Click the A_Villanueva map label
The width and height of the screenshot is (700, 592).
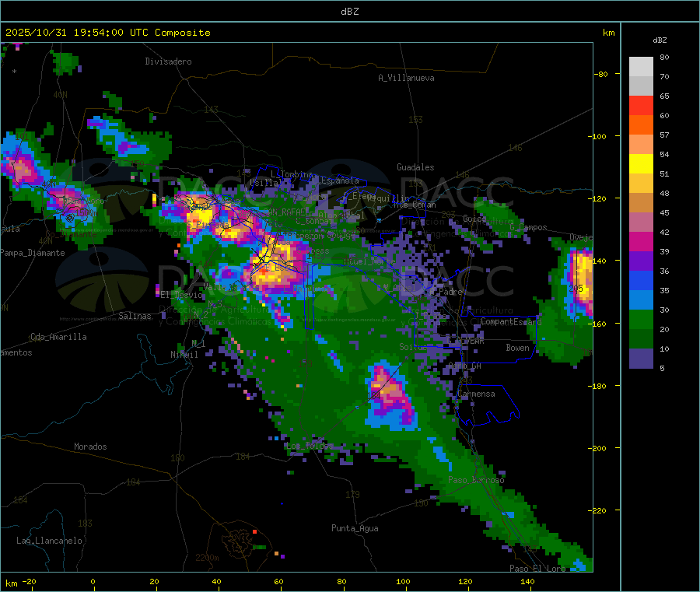[x=406, y=78]
